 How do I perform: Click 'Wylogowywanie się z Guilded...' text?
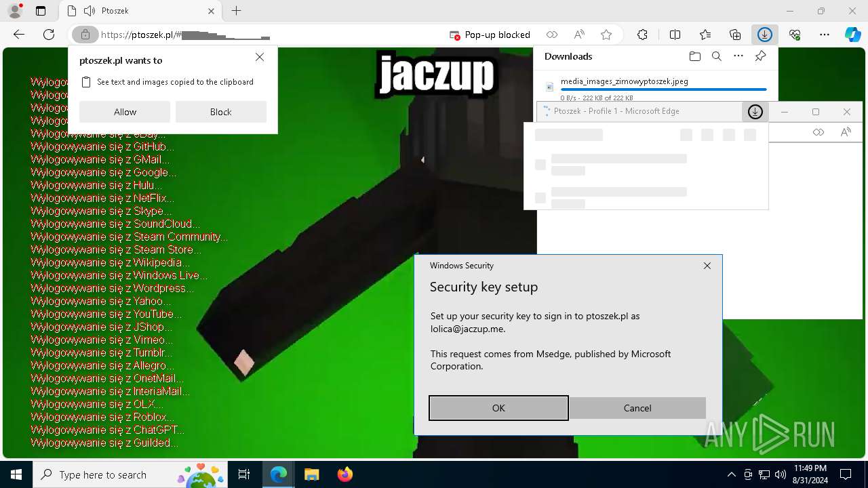[x=104, y=443]
